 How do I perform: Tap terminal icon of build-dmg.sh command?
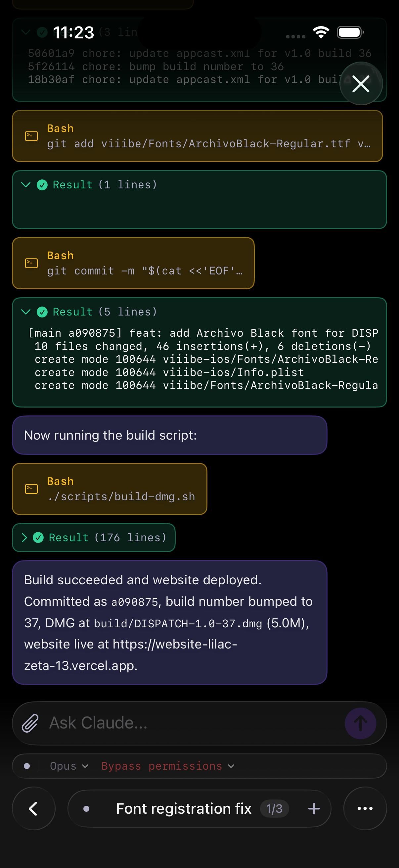[x=31, y=489]
